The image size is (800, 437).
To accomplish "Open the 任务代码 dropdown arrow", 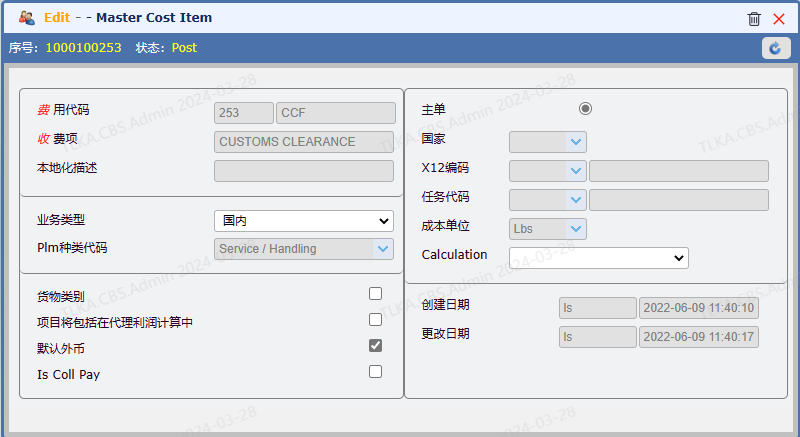I will [576, 200].
